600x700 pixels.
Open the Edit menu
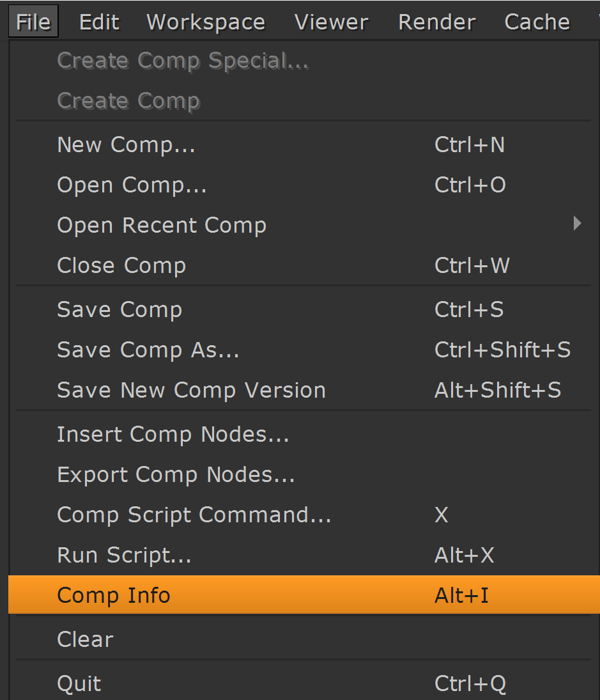[x=99, y=22]
